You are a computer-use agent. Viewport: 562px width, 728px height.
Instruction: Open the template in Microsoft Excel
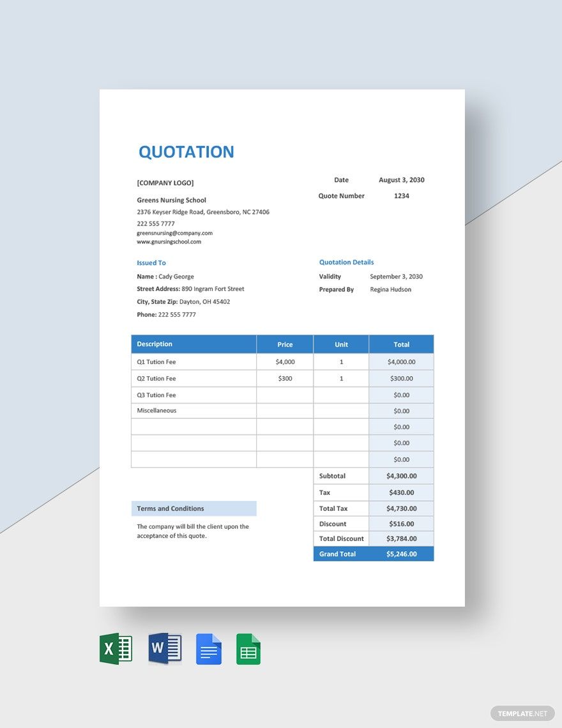[x=115, y=649]
